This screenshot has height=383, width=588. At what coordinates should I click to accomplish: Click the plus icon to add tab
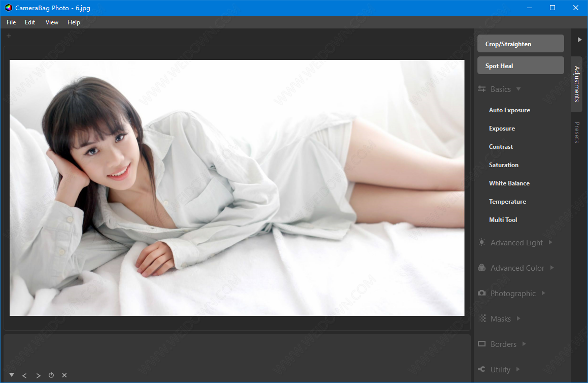(9, 36)
